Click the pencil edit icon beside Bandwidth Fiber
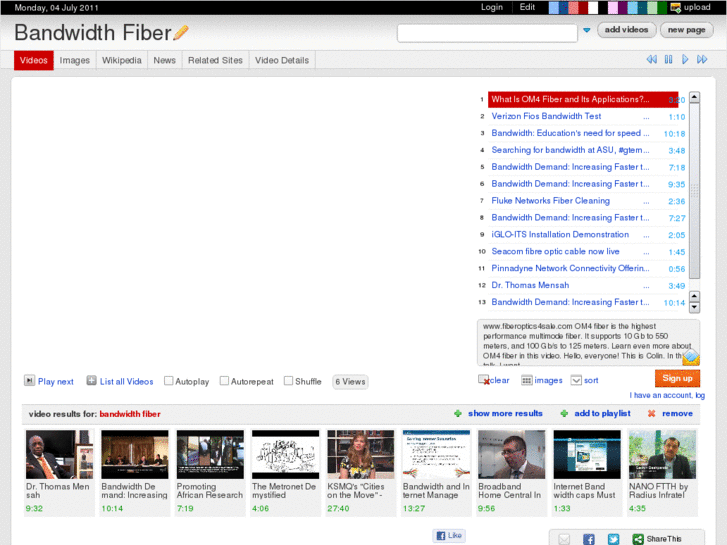727x545 pixels. coord(181,32)
